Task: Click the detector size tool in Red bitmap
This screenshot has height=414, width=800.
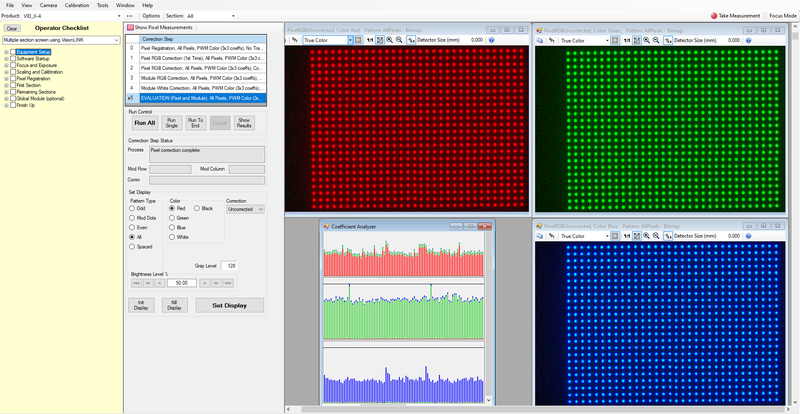Action: [412, 40]
